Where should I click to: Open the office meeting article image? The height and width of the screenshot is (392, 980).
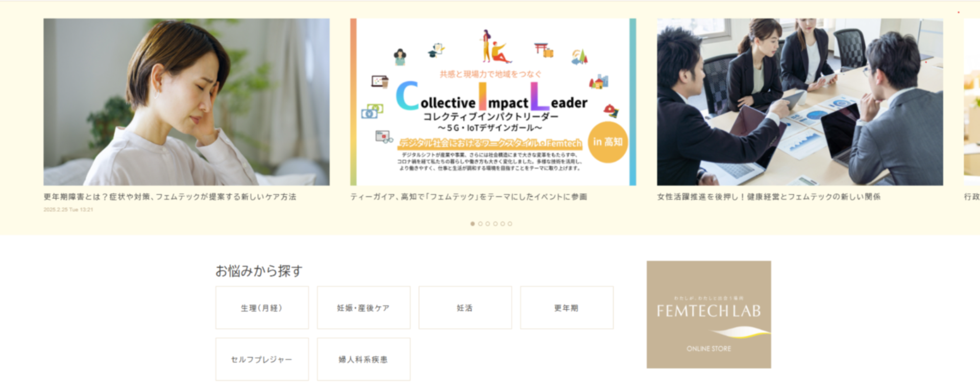(800, 102)
